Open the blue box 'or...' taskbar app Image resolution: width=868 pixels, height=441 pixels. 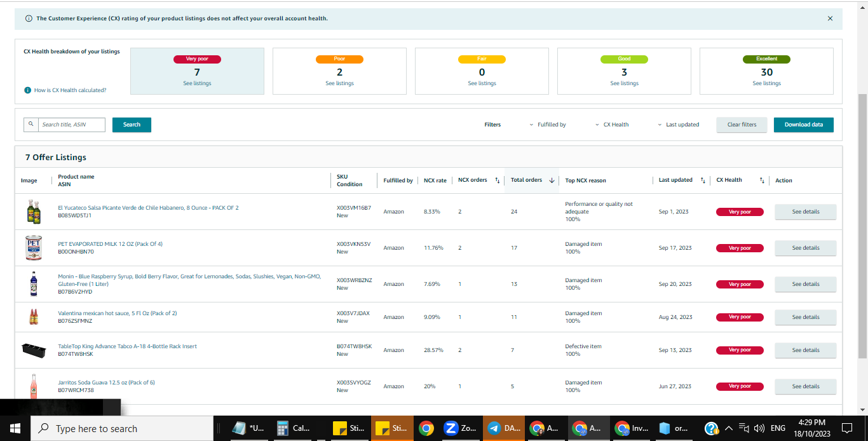[674, 428]
